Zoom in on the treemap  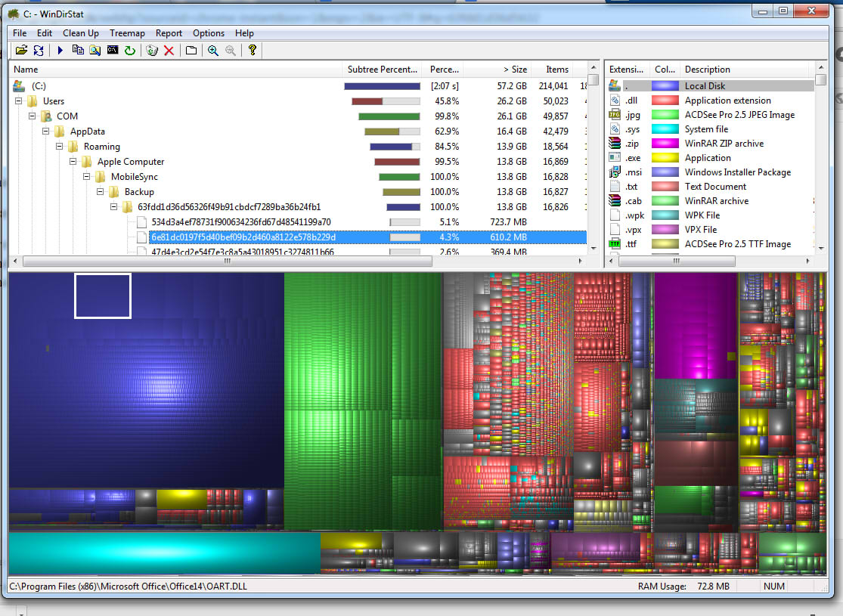click(x=213, y=50)
